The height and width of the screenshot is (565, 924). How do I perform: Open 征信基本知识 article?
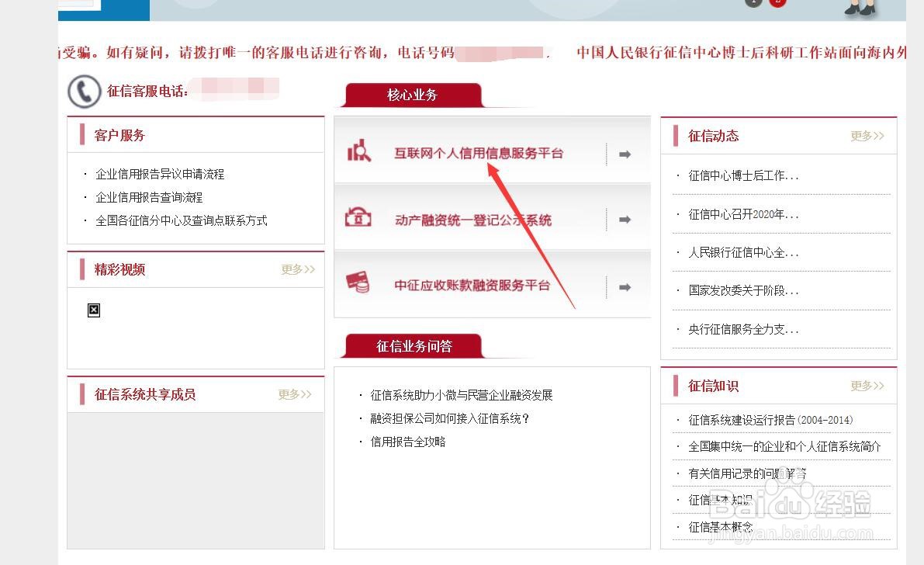click(x=720, y=500)
